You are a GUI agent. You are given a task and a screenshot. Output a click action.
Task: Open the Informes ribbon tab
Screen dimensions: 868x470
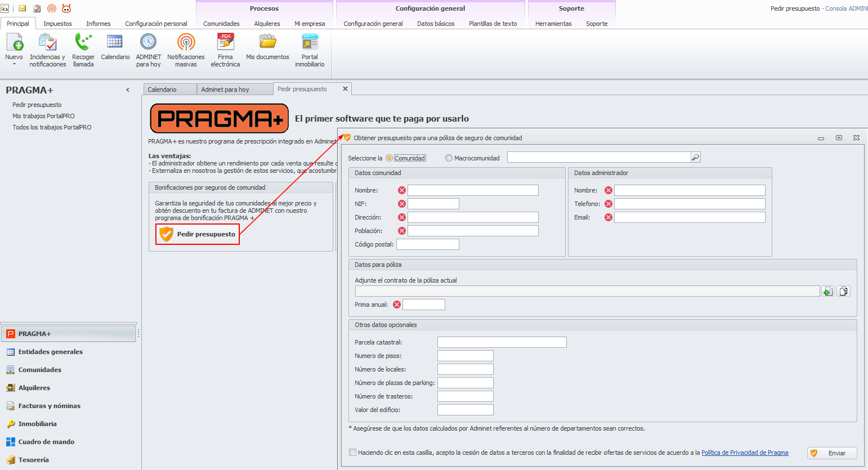pos(99,24)
